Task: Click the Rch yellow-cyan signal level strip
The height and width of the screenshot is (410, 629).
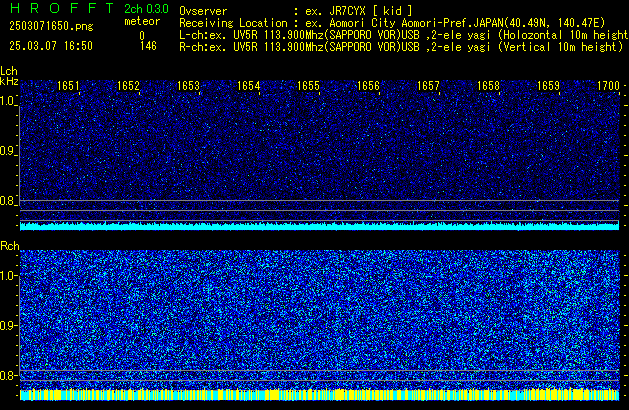Action: 319,395
